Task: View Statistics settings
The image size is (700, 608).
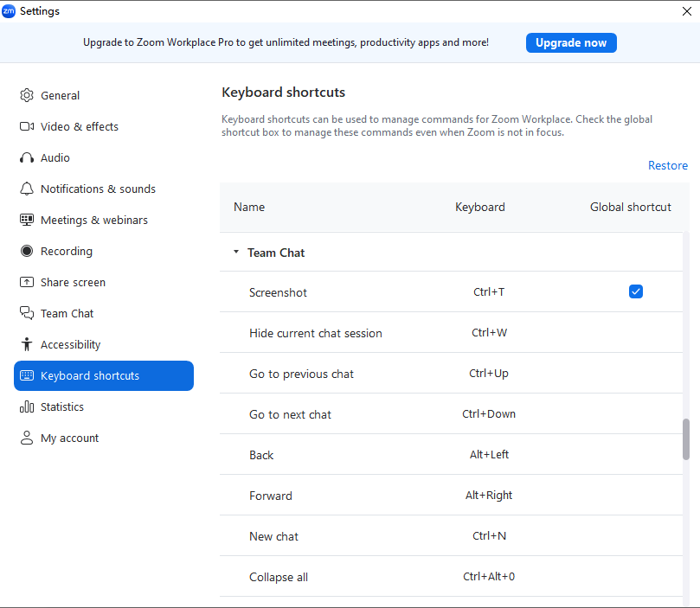Action: [x=104, y=406]
